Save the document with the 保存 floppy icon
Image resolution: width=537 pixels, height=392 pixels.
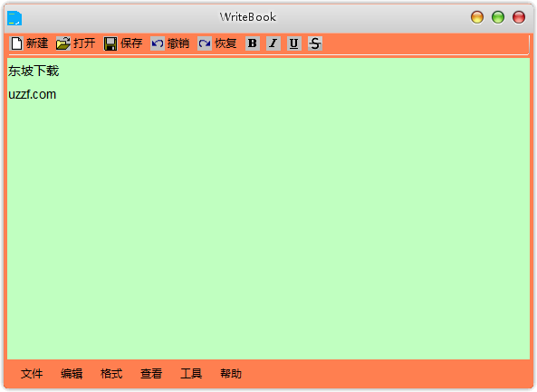click(110, 43)
